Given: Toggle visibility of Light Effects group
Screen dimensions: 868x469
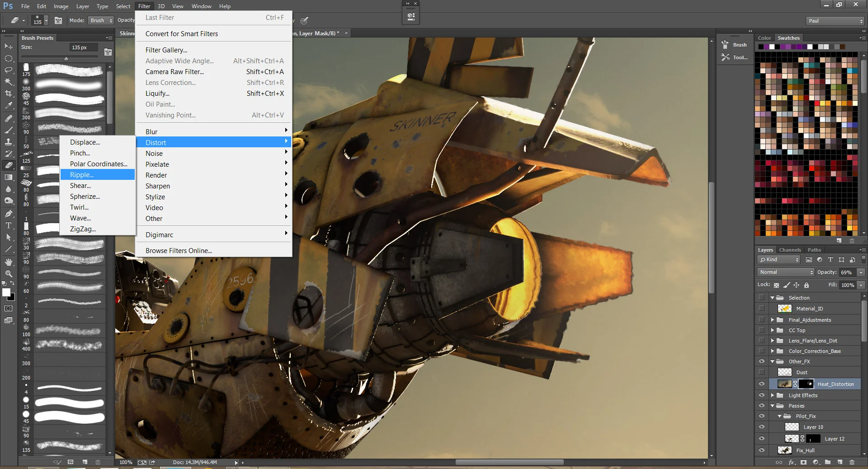Looking at the screenshot, I should coord(762,395).
